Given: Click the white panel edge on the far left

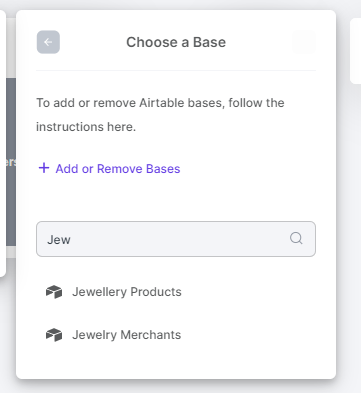Looking at the screenshot, I should coord(3,143).
